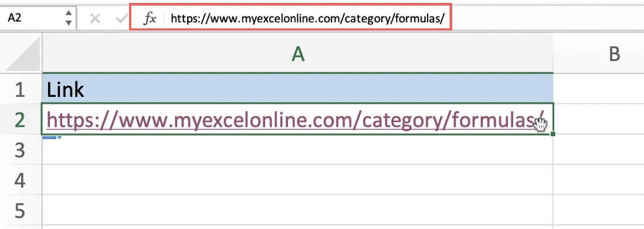The width and height of the screenshot is (644, 229).
Task: Select column A header
Action: coord(298,54)
